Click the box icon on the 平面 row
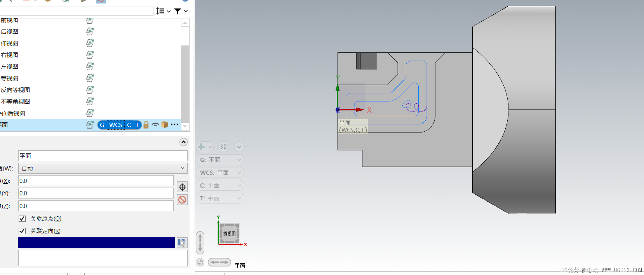Viewport: 644px width, 275px height. [x=165, y=125]
